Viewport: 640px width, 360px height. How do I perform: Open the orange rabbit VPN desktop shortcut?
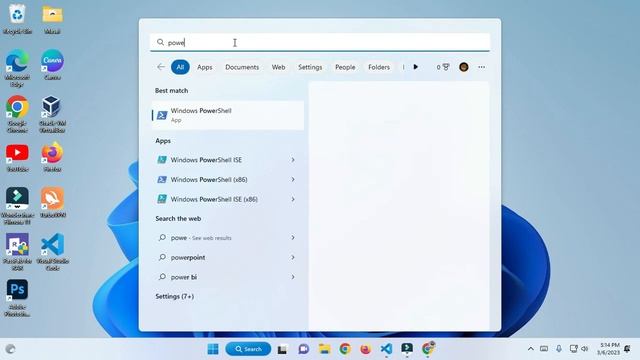(x=52, y=202)
